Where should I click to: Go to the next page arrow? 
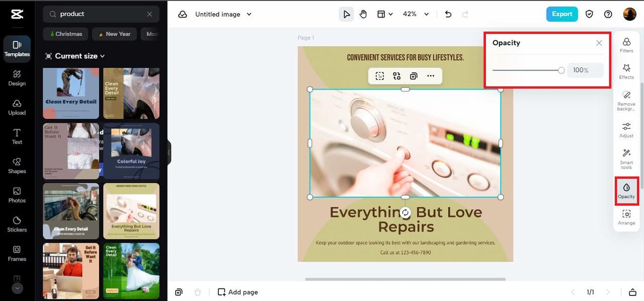[608, 292]
